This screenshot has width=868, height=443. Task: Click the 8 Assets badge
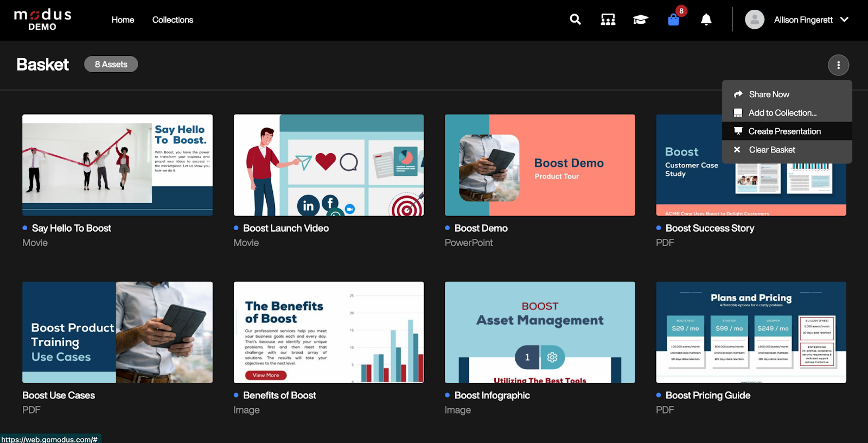pos(111,64)
